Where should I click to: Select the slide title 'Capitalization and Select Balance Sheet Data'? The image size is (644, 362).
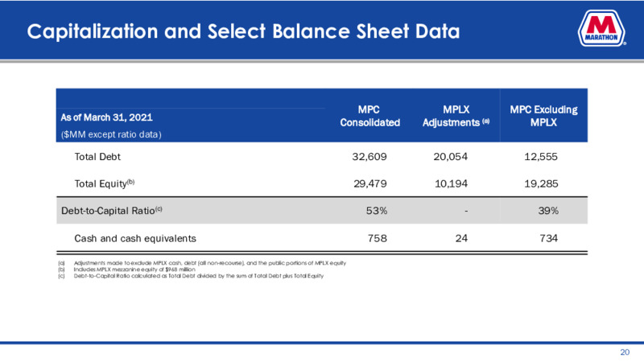243,31
